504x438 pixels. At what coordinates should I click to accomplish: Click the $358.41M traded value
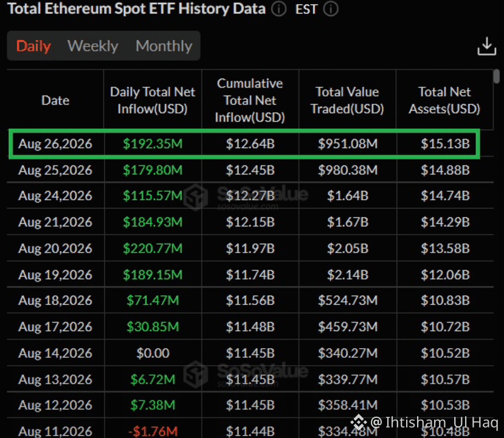[348, 405]
